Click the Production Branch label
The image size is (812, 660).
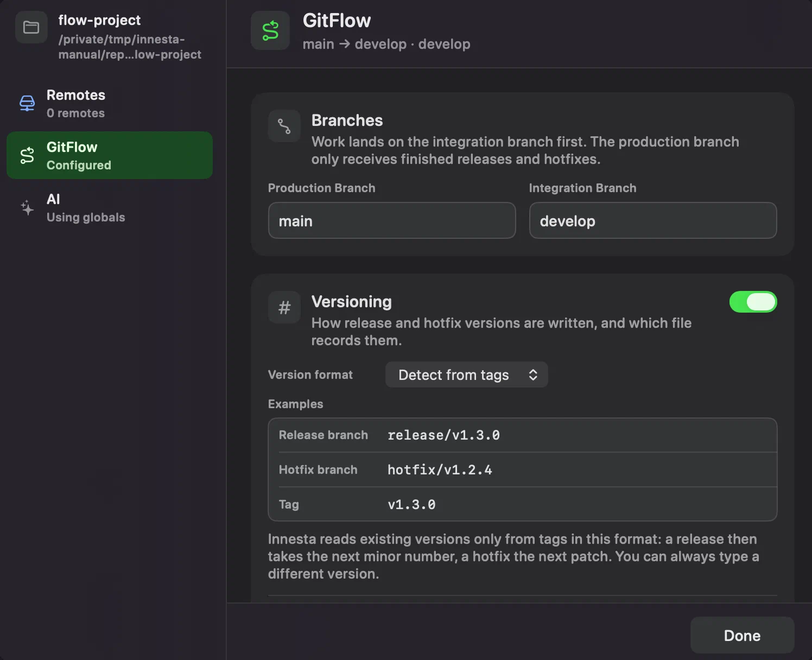coord(321,188)
